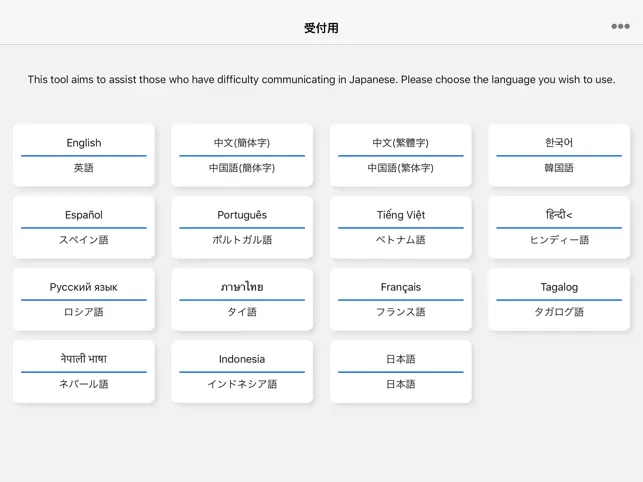
Task: Select the Français language card
Action: [401, 299]
